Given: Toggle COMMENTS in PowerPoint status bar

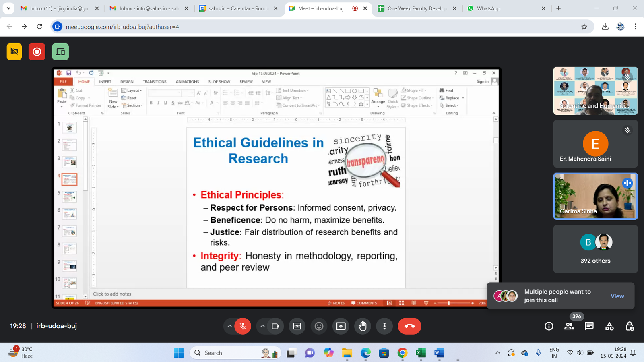Looking at the screenshot, I should tap(364, 303).
